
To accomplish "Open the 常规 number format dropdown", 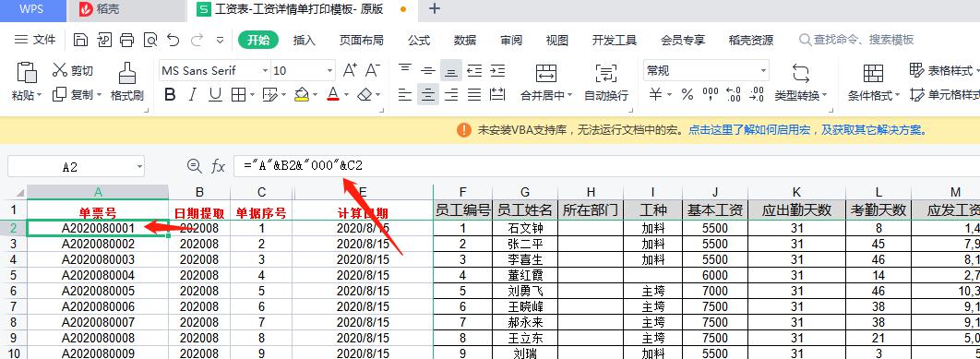I will (763, 71).
